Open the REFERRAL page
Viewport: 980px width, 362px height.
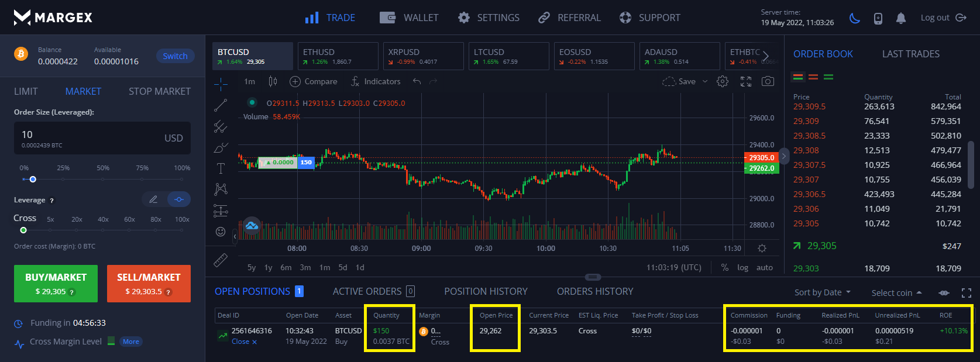(569, 18)
